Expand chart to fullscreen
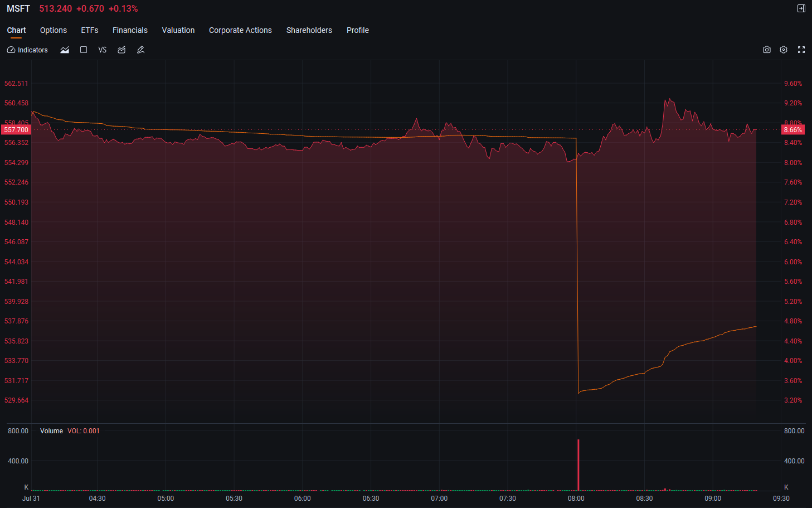The width and height of the screenshot is (812, 508). coord(801,50)
